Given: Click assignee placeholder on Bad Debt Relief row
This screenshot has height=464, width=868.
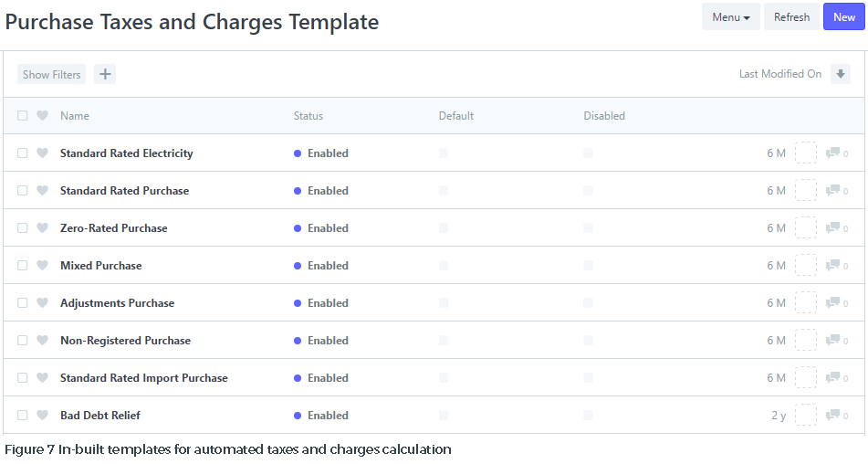Looking at the screenshot, I should [x=805, y=415].
